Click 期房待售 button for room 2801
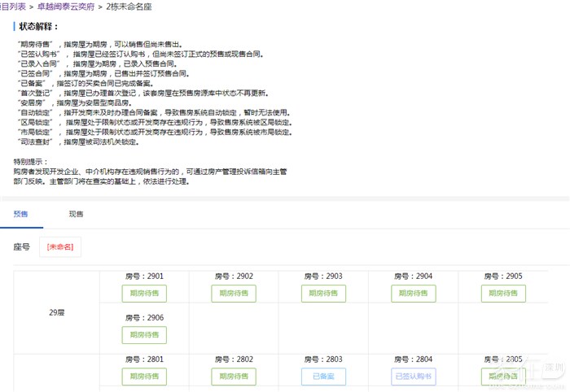The height and width of the screenshot is (392, 570). click(144, 377)
